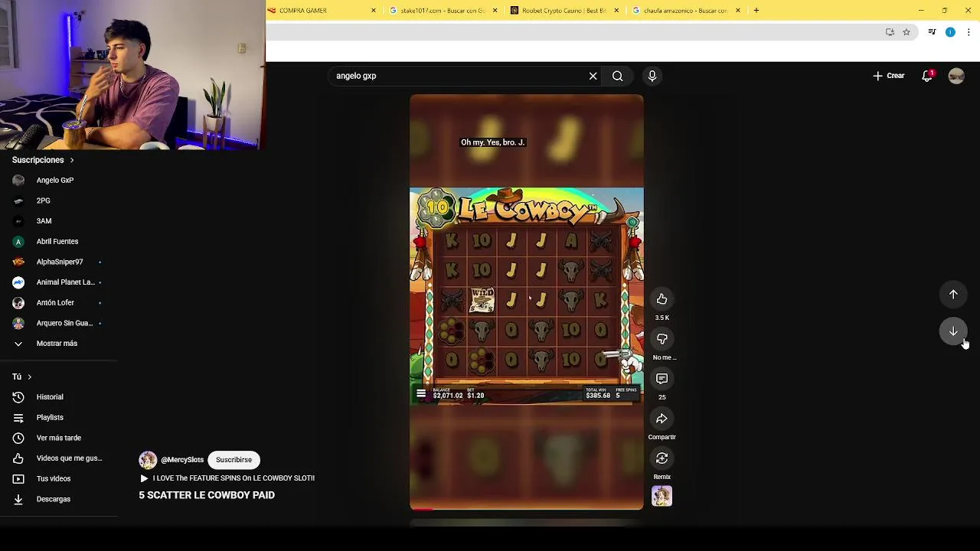Click the Crear button
Viewport: 980px width, 551px height.
889,76
